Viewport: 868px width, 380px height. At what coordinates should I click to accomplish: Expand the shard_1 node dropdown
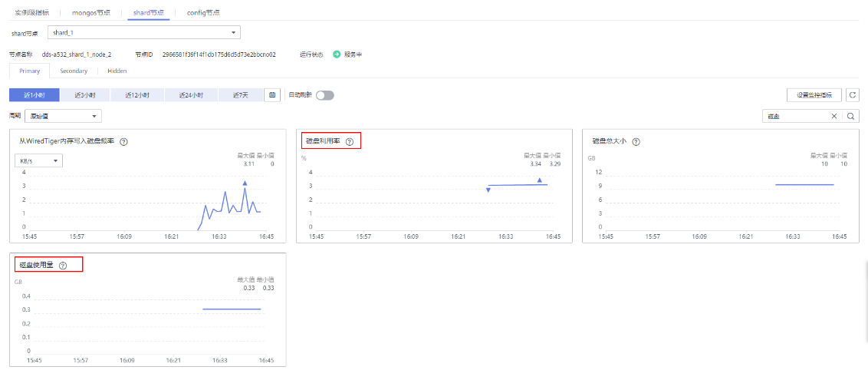click(x=144, y=33)
